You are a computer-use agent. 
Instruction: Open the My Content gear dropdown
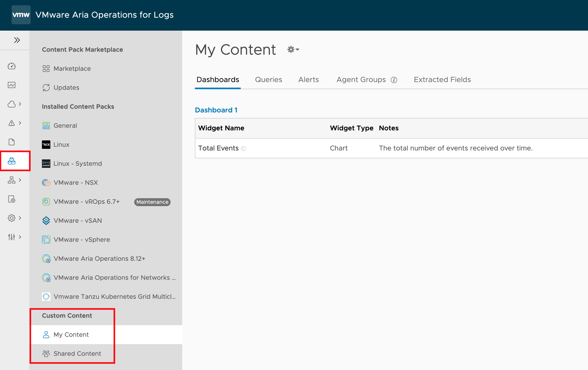[x=293, y=50]
